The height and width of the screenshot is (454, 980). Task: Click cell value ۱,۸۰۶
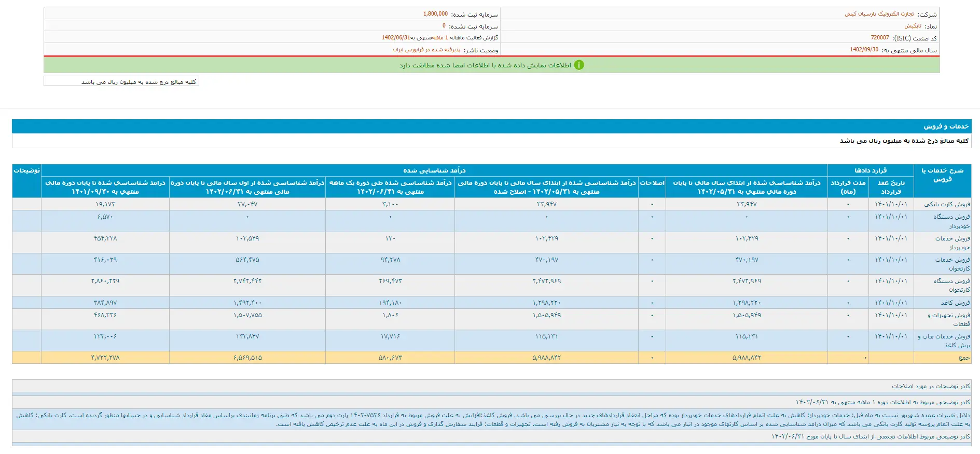click(x=390, y=315)
